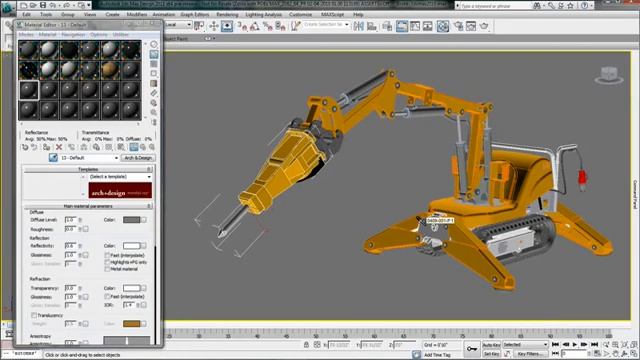Click Edit Named Selection Sets icon
The width and height of the screenshot is (640, 360).
[296, 26]
